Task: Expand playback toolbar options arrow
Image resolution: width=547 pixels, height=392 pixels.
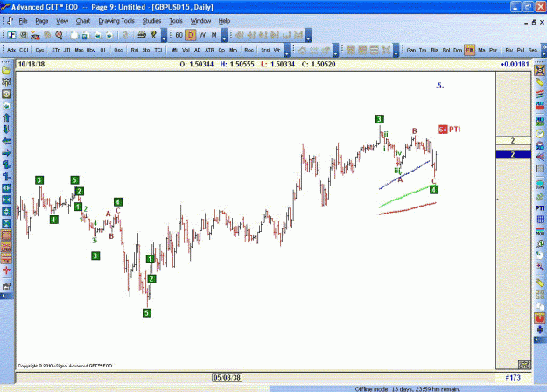Action: pos(308,35)
